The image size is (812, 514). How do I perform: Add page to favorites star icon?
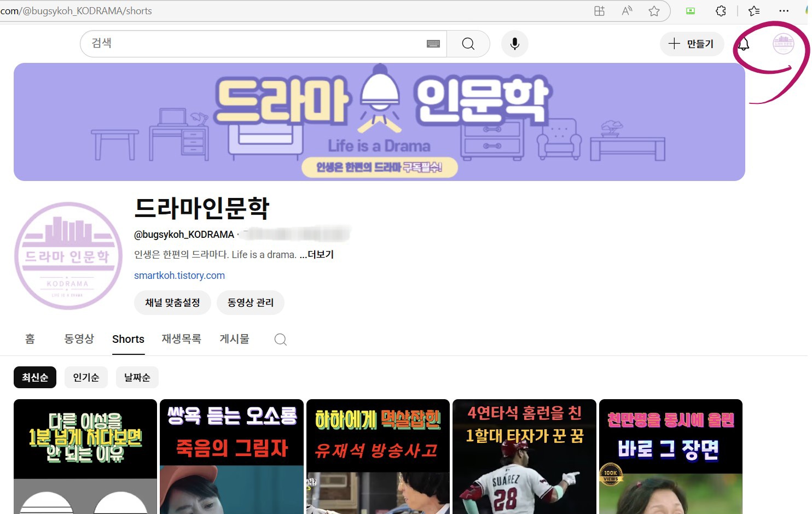654,11
